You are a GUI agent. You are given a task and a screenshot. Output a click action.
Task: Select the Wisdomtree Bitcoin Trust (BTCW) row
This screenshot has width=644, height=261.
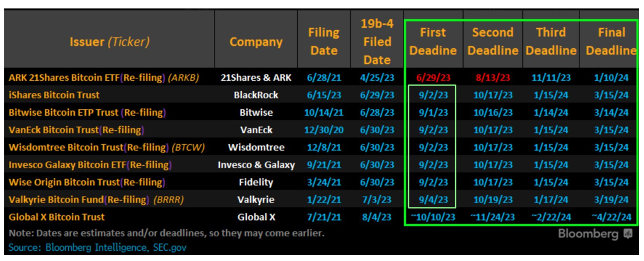point(320,147)
